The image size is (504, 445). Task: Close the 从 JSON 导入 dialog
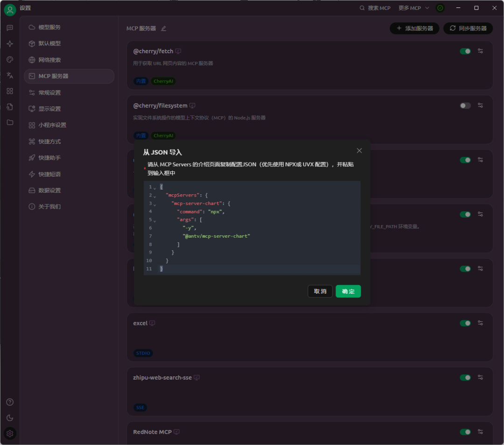359,150
